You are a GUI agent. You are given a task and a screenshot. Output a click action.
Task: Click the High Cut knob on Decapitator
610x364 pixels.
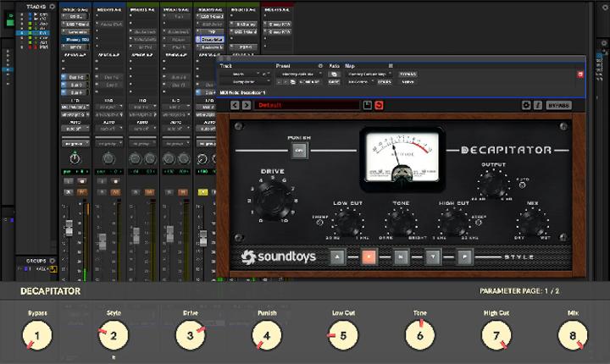[x=453, y=223]
